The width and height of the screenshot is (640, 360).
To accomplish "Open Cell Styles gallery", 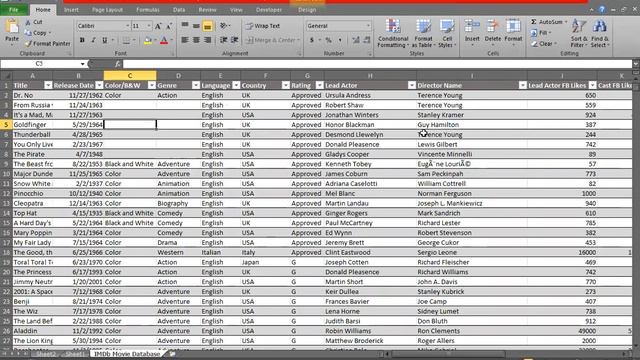I will pos(447,33).
